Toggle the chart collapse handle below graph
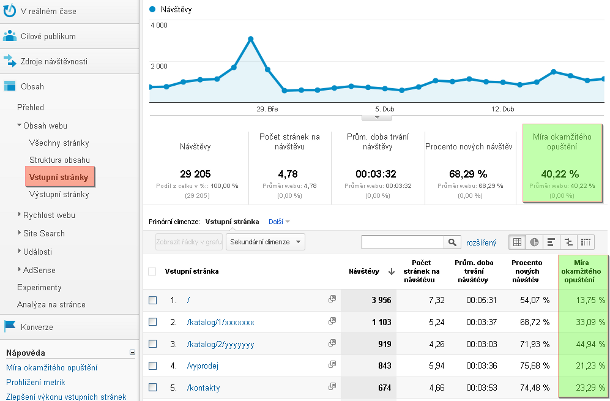 click(x=377, y=117)
